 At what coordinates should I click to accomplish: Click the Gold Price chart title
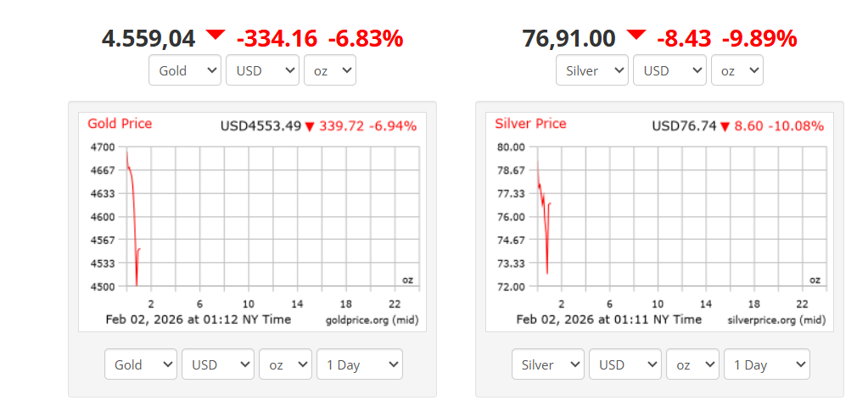[x=120, y=124]
